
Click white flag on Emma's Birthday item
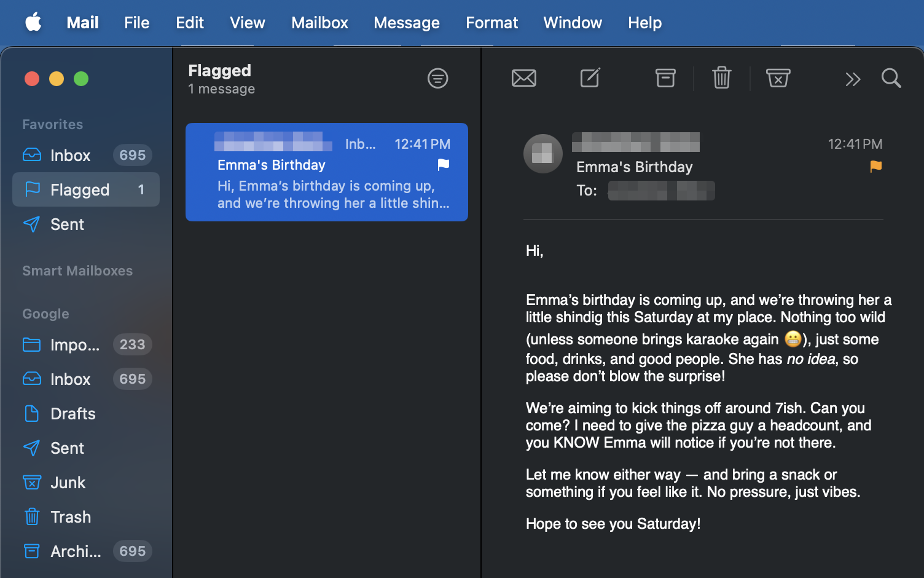coord(444,164)
